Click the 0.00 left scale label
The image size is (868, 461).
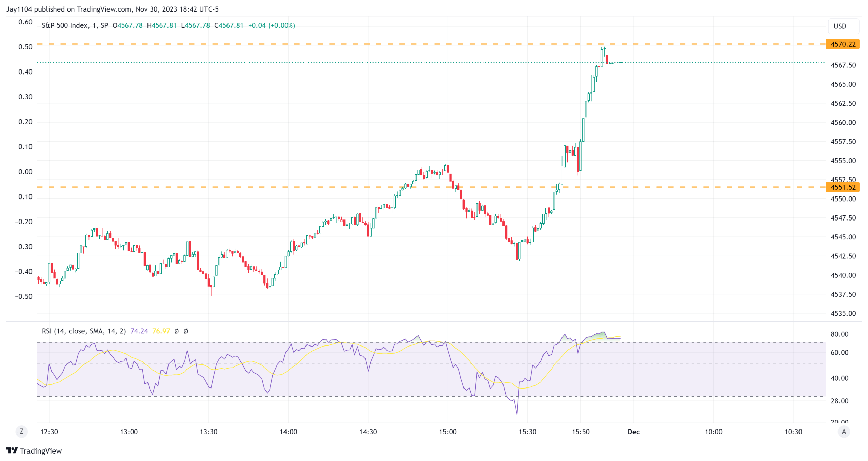(25, 172)
